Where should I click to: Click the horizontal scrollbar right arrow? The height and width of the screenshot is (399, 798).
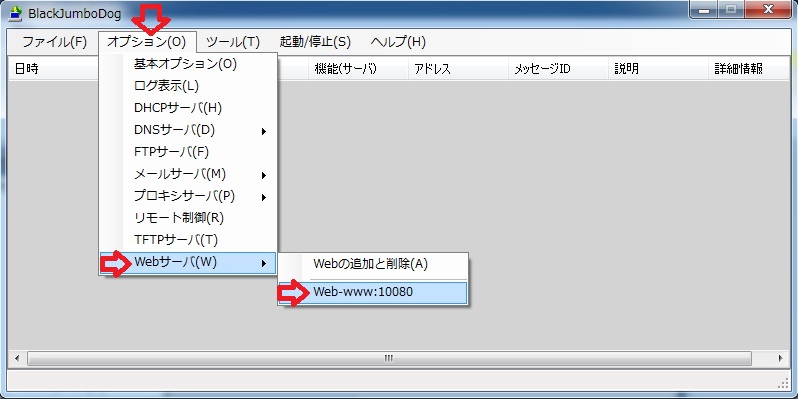point(781,358)
